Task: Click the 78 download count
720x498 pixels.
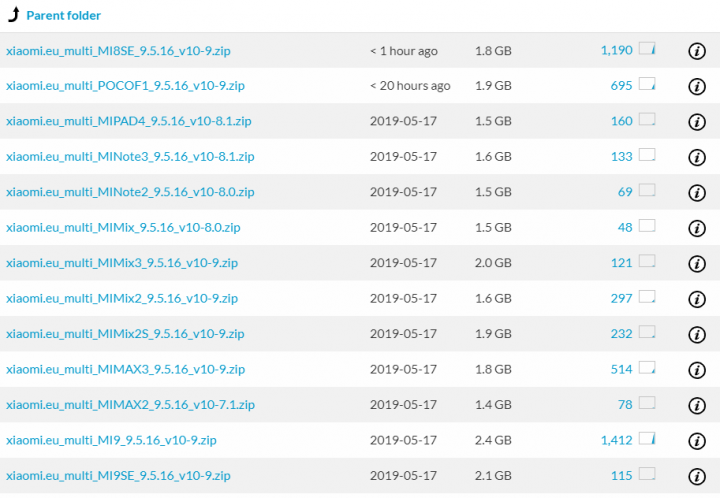Action: click(x=625, y=404)
